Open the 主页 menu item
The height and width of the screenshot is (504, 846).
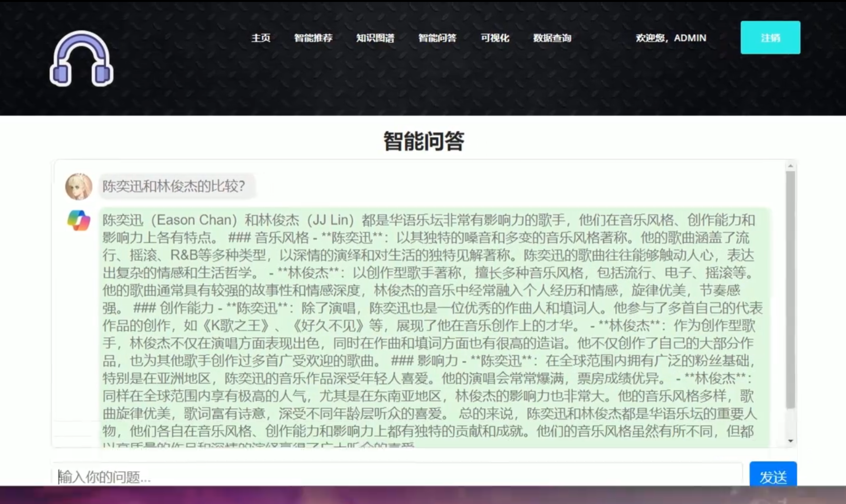(x=261, y=38)
